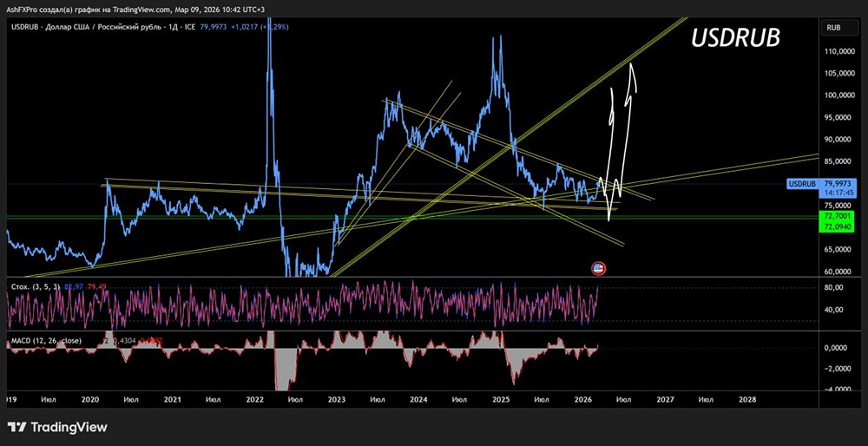Click 105,0000 on the price axis
The width and height of the screenshot is (868, 446).
click(x=838, y=73)
